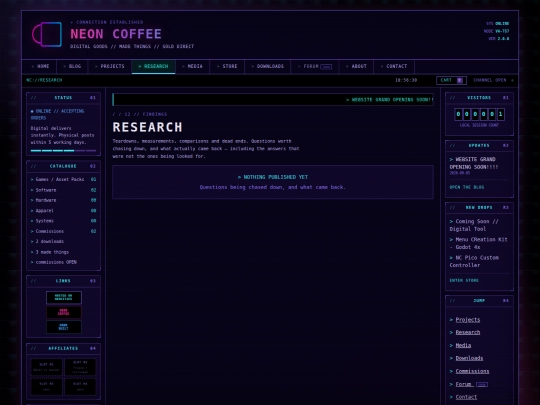Open NC Pico Custom Controller drop
The image size is (540, 405).
tap(474, 261)
